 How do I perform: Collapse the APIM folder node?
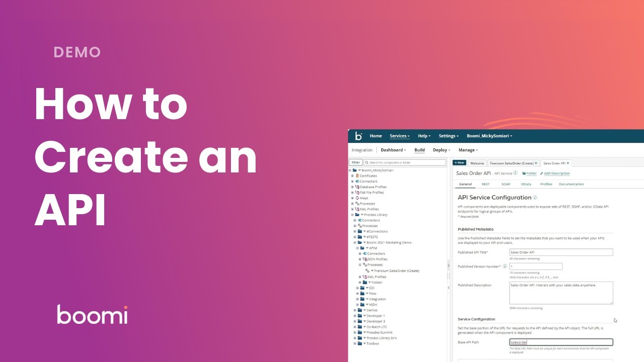357,248
